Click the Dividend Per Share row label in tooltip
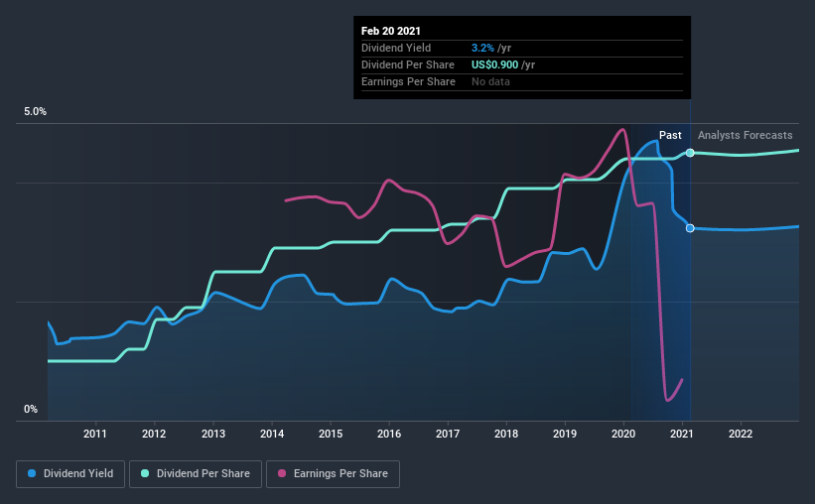The image size is (815, 504). coord(408,64)
